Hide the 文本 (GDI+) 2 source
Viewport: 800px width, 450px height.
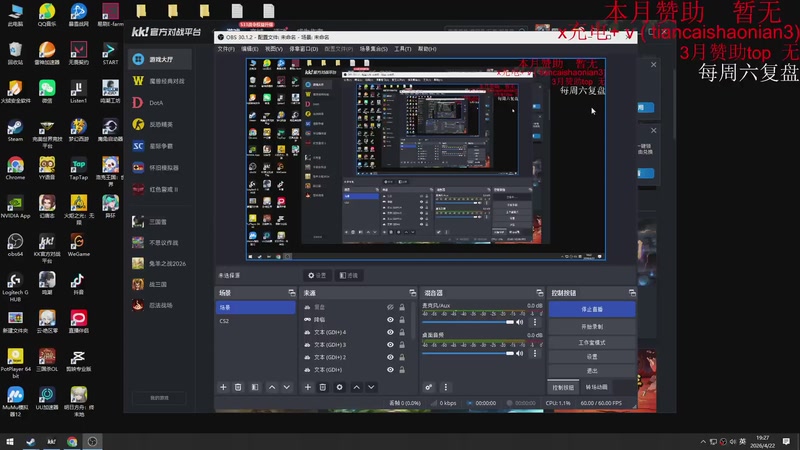tap(390, 357)
